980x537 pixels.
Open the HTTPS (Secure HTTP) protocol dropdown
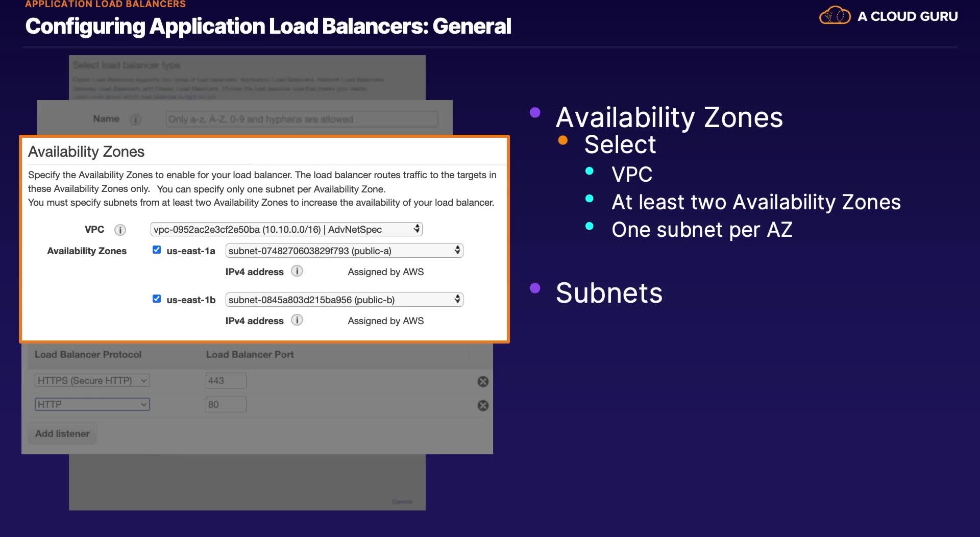click(x=92, y=380)
